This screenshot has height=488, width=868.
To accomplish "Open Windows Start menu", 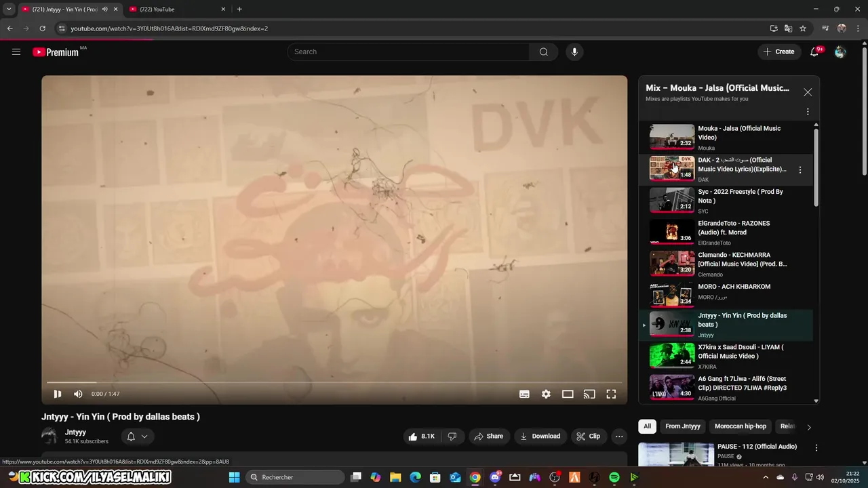I will pos(234,477).
